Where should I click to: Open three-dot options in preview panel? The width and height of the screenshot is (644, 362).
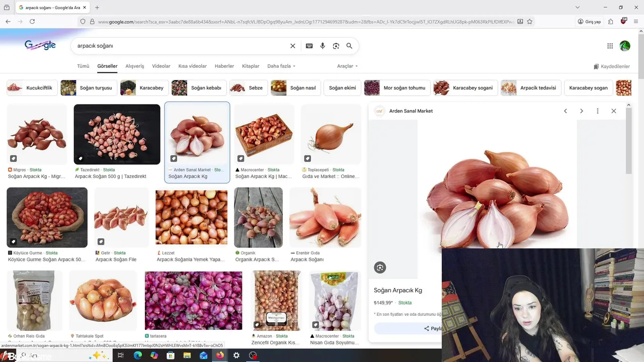coord(598,111)
